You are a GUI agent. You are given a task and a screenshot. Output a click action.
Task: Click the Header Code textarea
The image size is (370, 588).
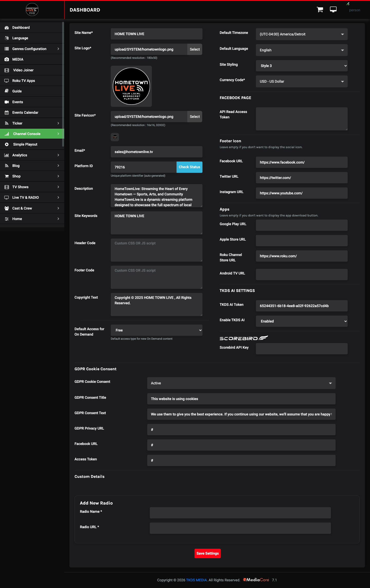pyautogui.click(x=156, y=250)
